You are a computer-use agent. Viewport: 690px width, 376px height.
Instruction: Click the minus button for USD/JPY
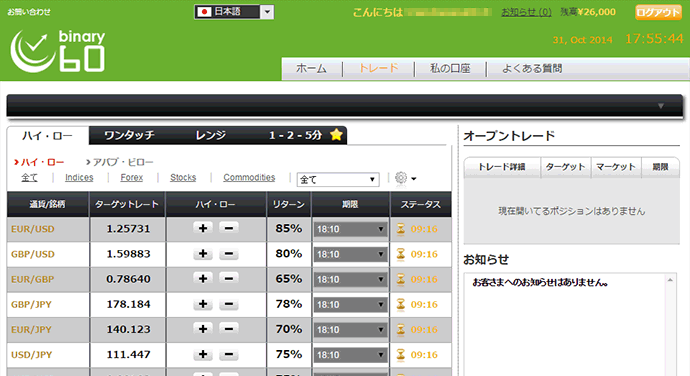click(229, 354)
